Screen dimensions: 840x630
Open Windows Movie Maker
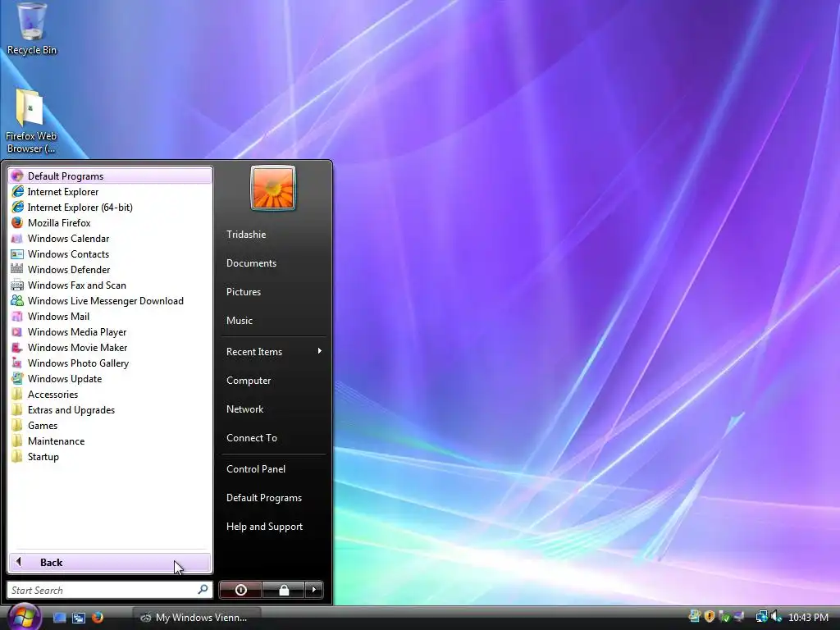click(x=110, y=347)
